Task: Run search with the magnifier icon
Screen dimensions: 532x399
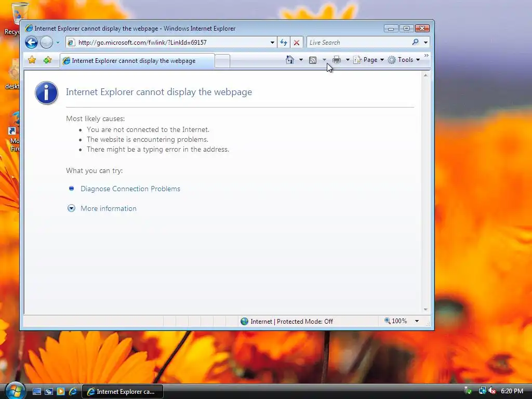Action: click(x=415, y=42)
